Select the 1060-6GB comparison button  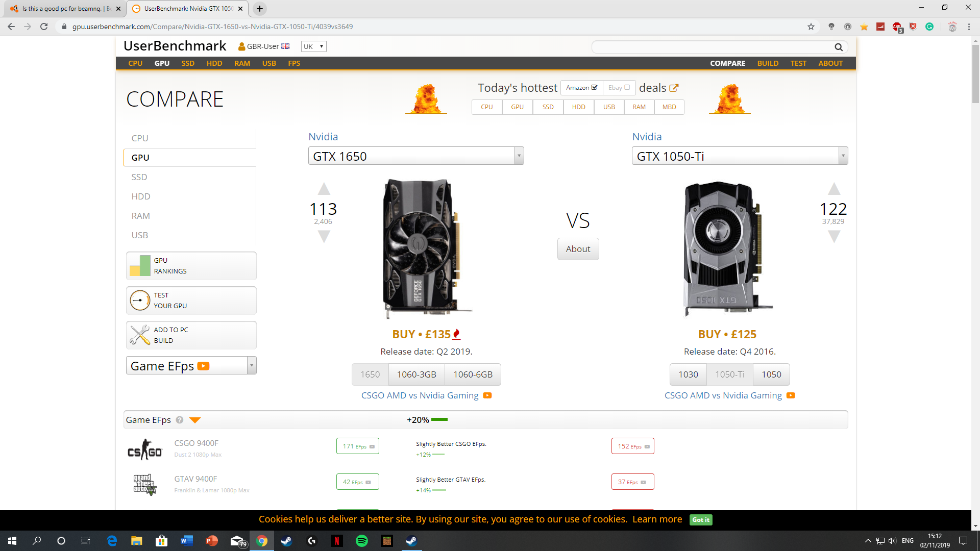coord(473,374)
